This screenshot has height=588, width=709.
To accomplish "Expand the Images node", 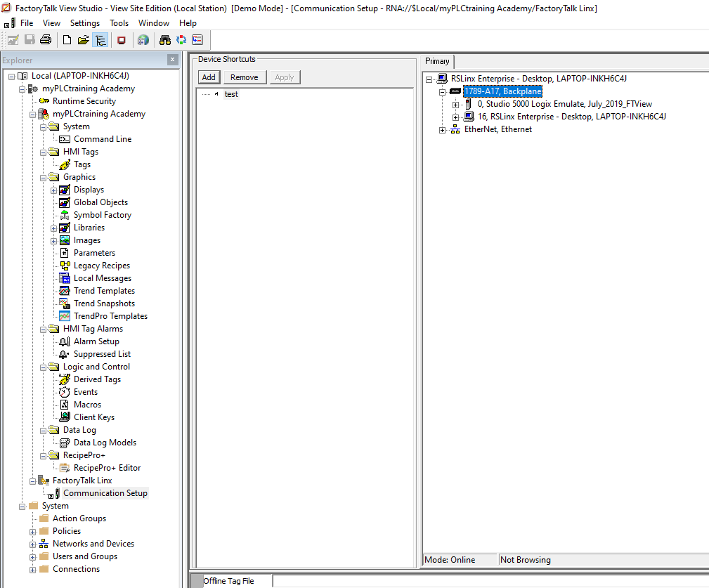I will click(x=54, y=241).
